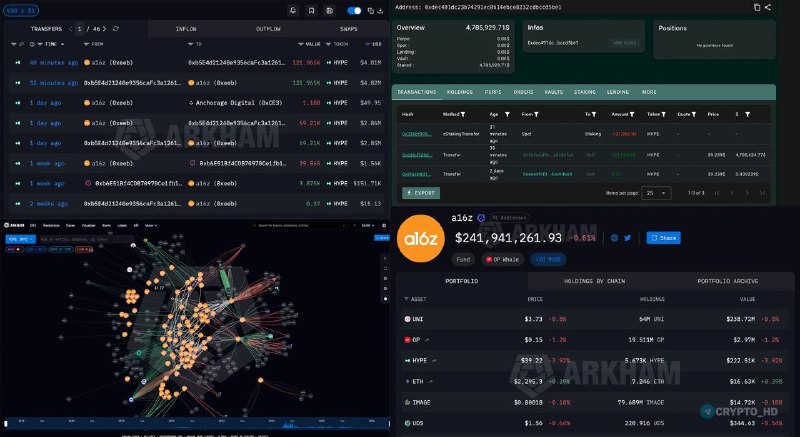Select HOLDINGS BY CHAIN tab
This screenshot has width=800, height=437.
pyautogui.click(x=594, y=281)
